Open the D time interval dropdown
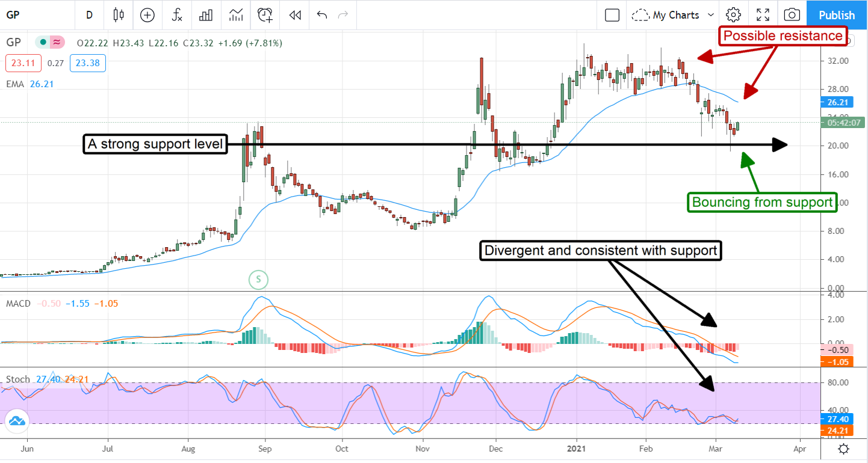Viewport: 868px width, 463px height. (89, 15)
